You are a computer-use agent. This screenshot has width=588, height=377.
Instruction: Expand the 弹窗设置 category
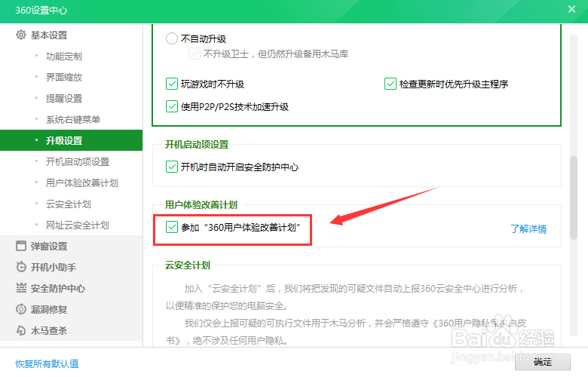[49, 247]
